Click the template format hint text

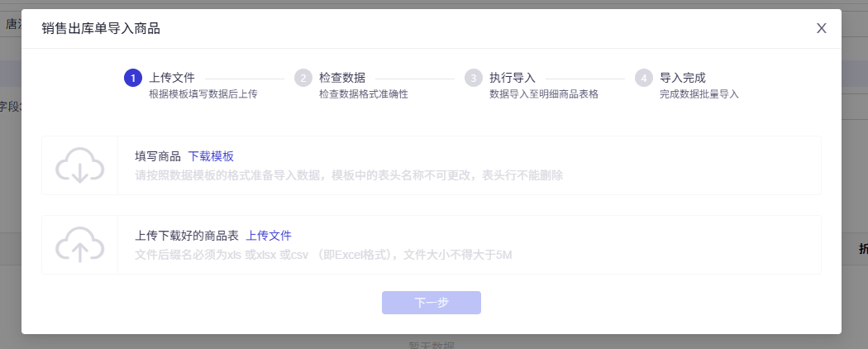349,175
